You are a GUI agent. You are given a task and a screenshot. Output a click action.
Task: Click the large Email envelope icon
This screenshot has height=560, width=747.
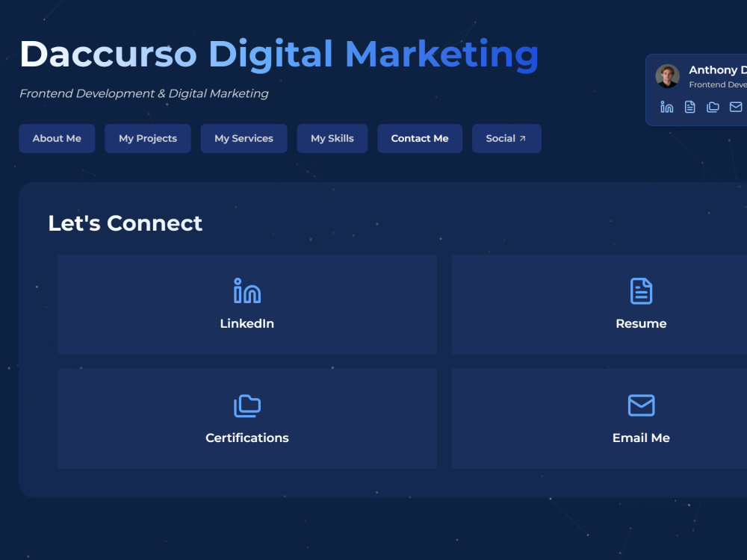click(641, 405)
